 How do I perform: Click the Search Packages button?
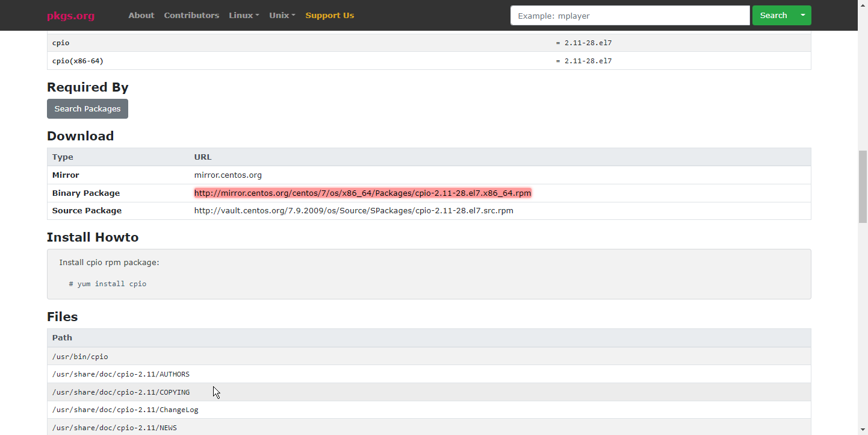tap(87, 109)
